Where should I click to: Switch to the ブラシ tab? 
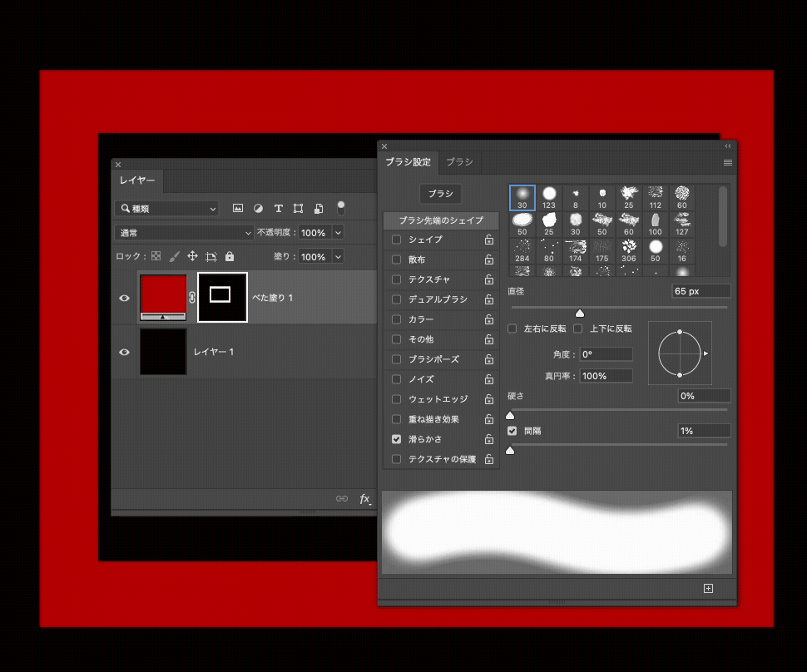459,161
